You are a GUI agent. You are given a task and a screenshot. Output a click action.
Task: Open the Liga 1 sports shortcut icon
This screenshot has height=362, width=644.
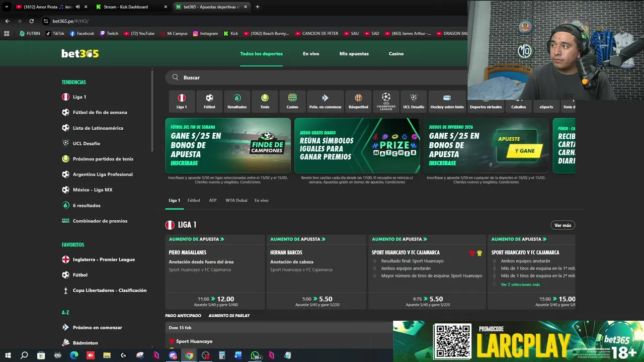[x=182, y=101]
